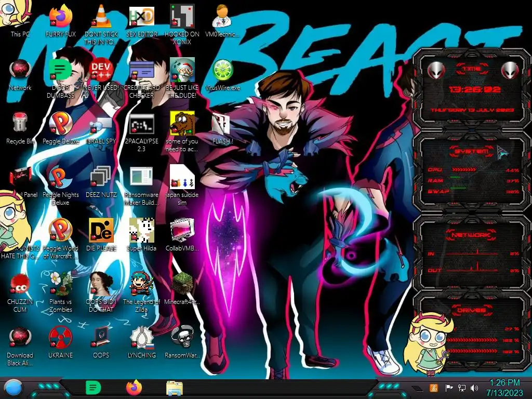Open the Download Black Ali... icon
Image resolution: width=532 pixels, height=399 pixels.
20,346
